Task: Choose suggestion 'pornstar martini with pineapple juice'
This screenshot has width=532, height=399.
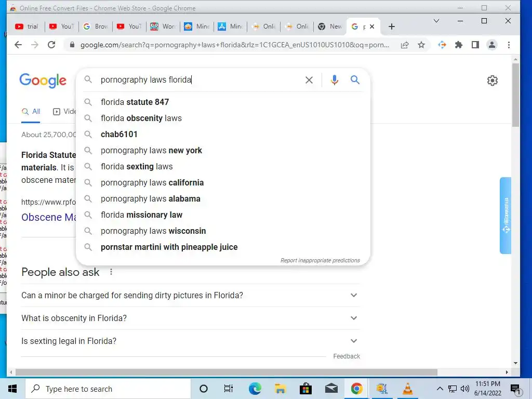Action: tap(223, 247)
